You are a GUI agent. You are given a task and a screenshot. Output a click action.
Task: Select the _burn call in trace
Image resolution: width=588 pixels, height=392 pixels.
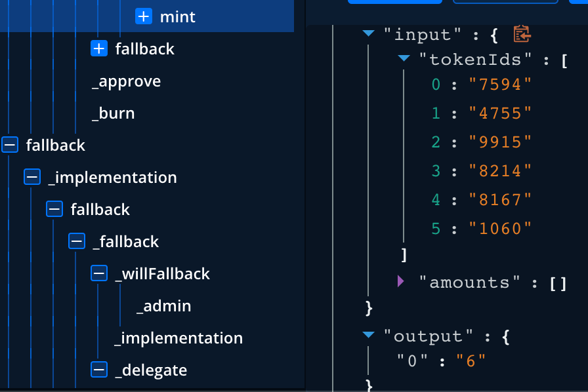coord(113,113)
